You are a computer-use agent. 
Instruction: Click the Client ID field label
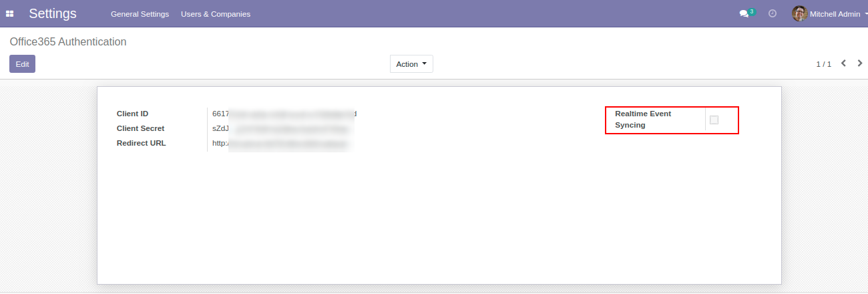pyautogui.click(x=132, y=114)
